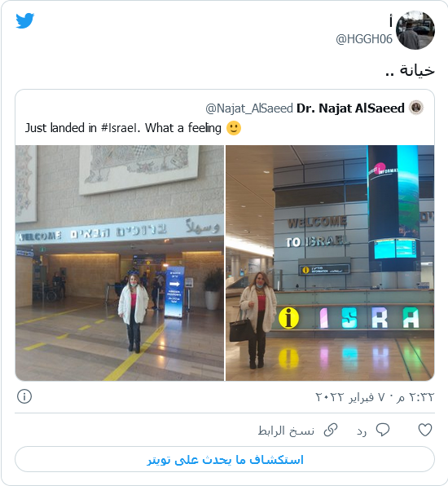The height and width of the screenshot is (486, 448).
Task: Click the 'رد' reply label
Action: [x=362, y=431]
